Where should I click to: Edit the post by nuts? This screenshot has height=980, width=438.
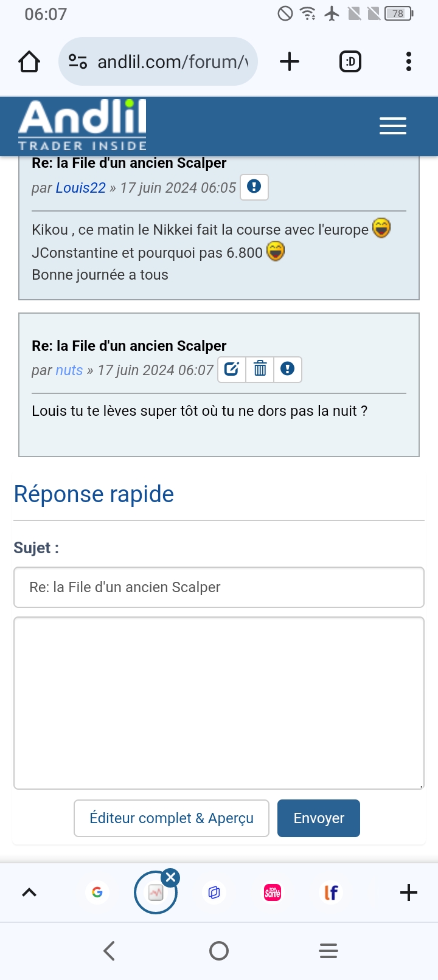coord(232,369)
